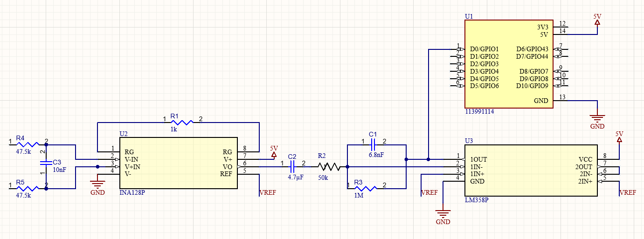Select the 6.8nF value of C1
The image size is (644, 239).
point(376,155)
